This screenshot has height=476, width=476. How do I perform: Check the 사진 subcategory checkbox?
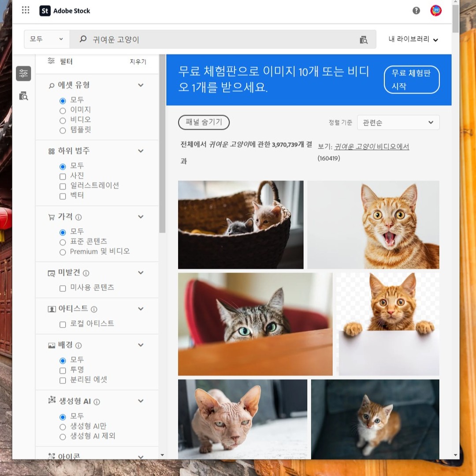tap(63, 176)
